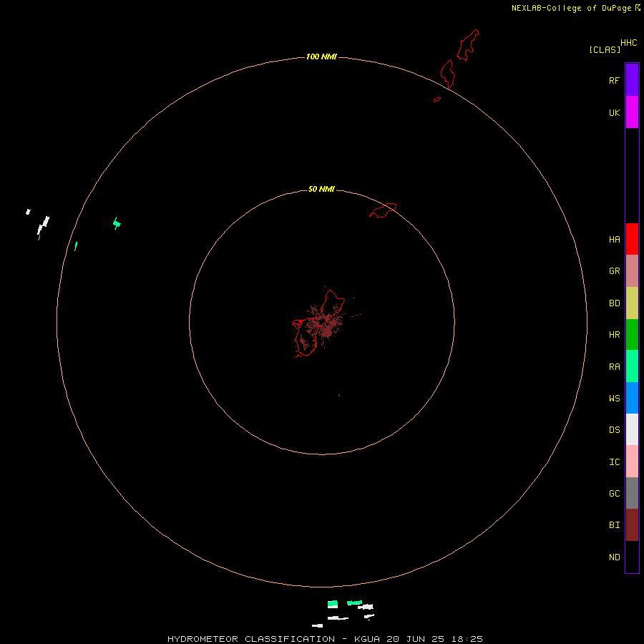
Task: Click the Hydrometeor Classification KGUA title caption
Action: [325, 639]
